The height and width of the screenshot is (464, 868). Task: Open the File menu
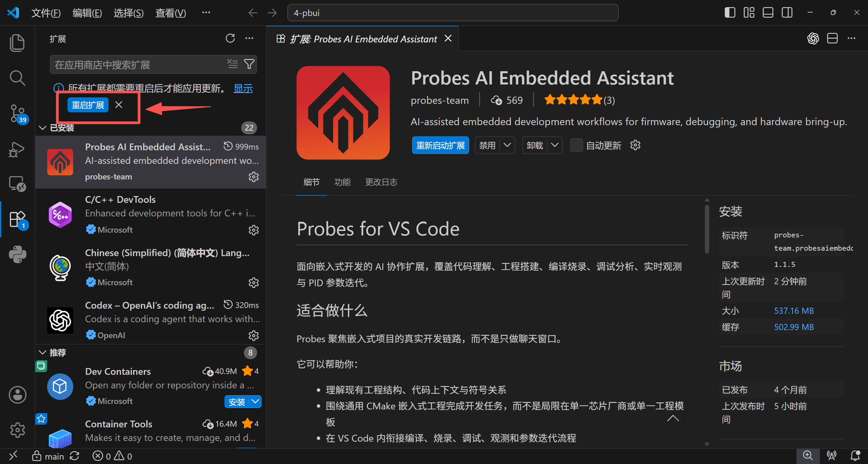pyautogui.click(x=46, y=13)
